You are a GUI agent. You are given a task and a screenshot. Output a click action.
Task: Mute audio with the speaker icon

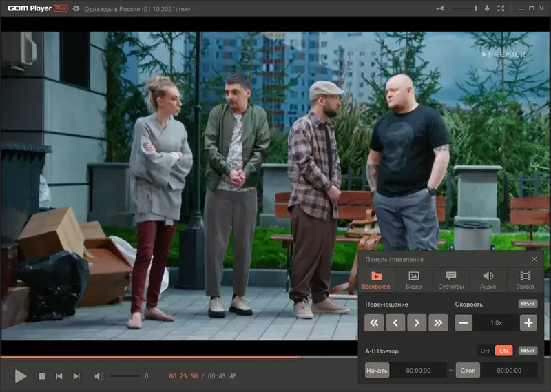click(98, 376)
